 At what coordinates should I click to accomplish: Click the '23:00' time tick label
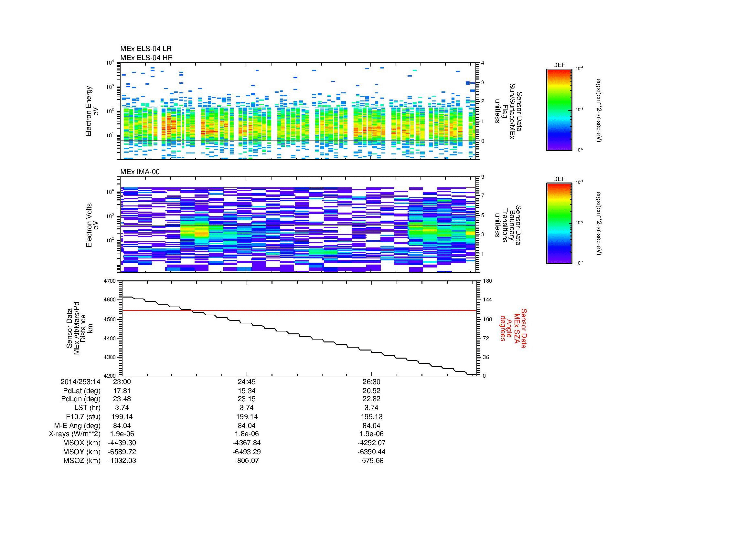(122, 382)
